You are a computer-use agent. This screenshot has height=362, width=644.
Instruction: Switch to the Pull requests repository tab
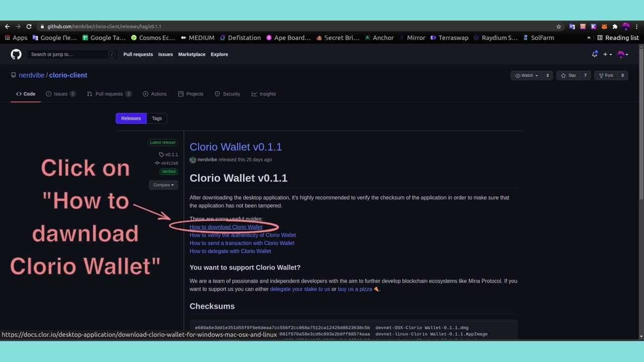(109, 94)
